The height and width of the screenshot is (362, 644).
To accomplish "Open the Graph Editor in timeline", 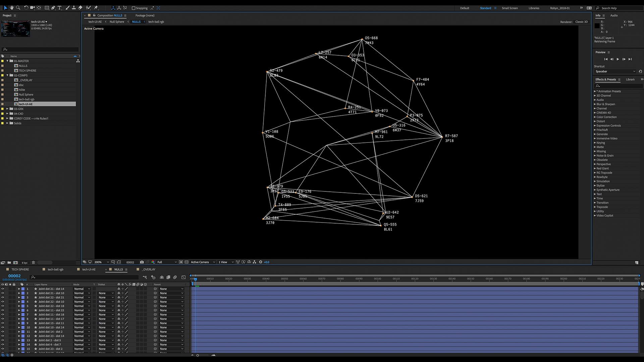I will click(183, 277).
